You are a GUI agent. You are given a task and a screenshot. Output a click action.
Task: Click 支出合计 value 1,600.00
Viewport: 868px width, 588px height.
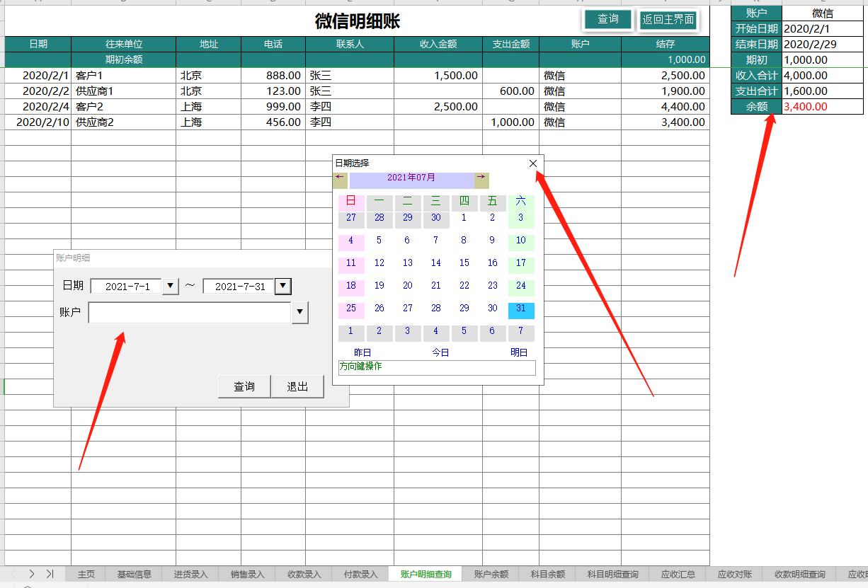[x=823, y=91]
